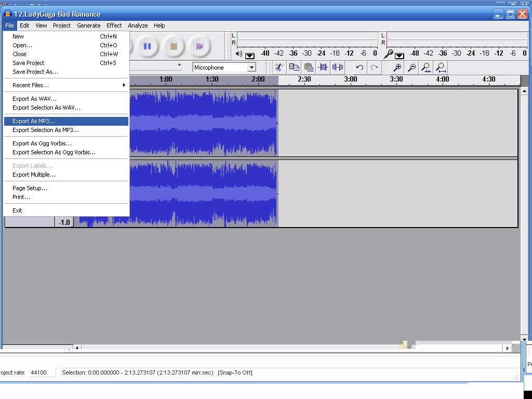Click the Redo arrow icon
532x399 pixels.
tap(374, 67)
